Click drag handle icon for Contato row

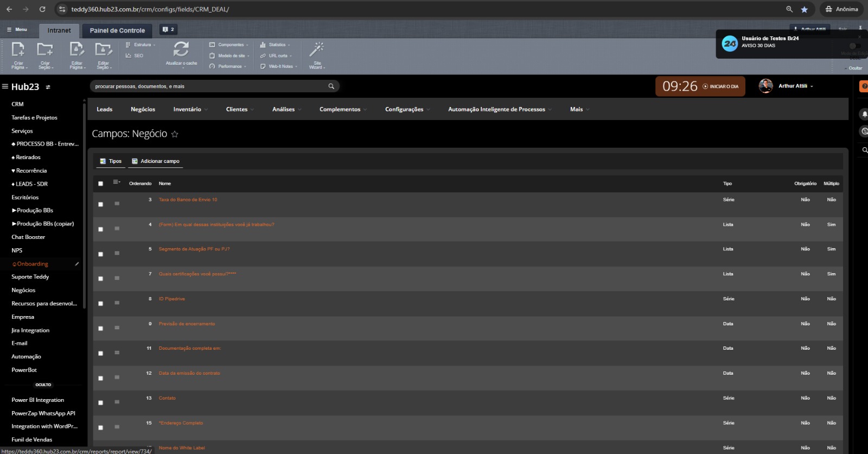117,402
